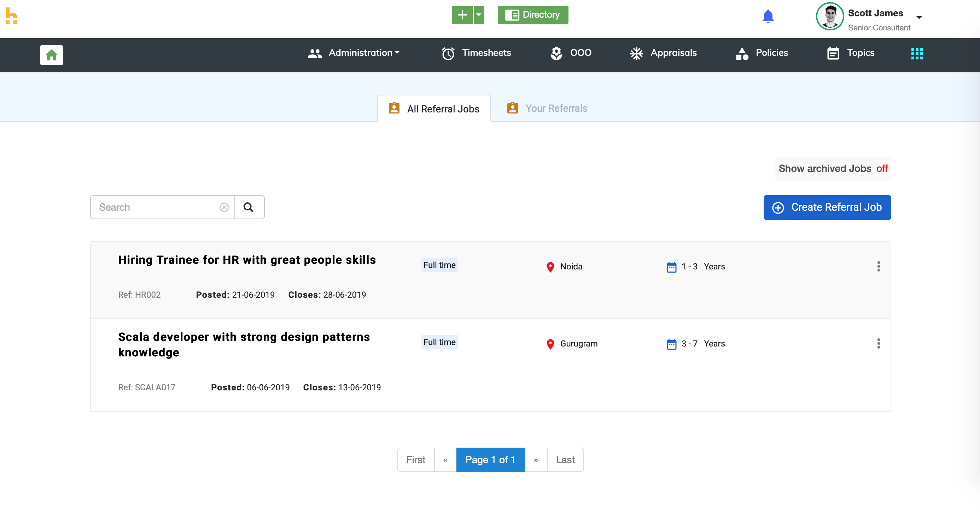Go to home via house icon
980x524 pixels.
point(51,55)
